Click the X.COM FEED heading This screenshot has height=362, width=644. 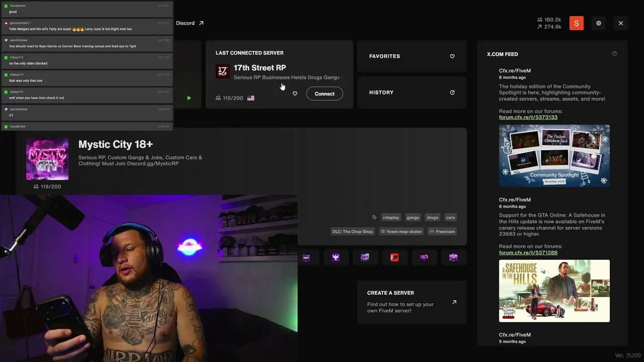click(503, 54)
